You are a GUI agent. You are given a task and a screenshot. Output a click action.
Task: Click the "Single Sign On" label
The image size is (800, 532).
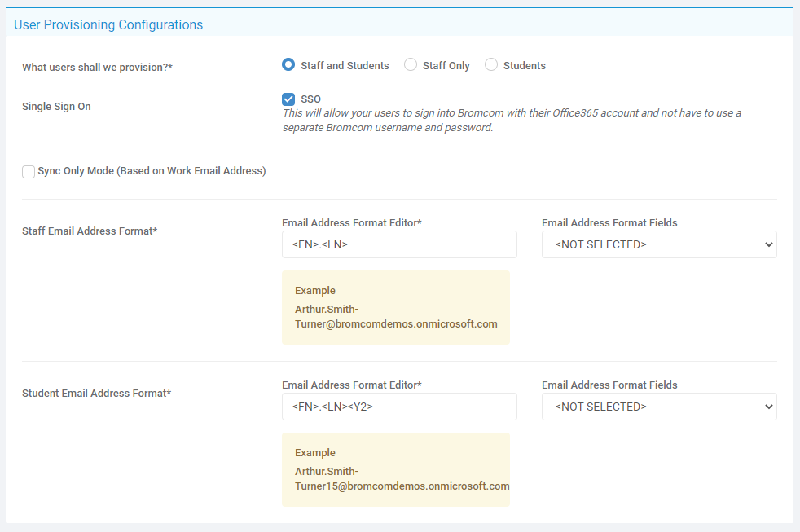tap(56, 107)
